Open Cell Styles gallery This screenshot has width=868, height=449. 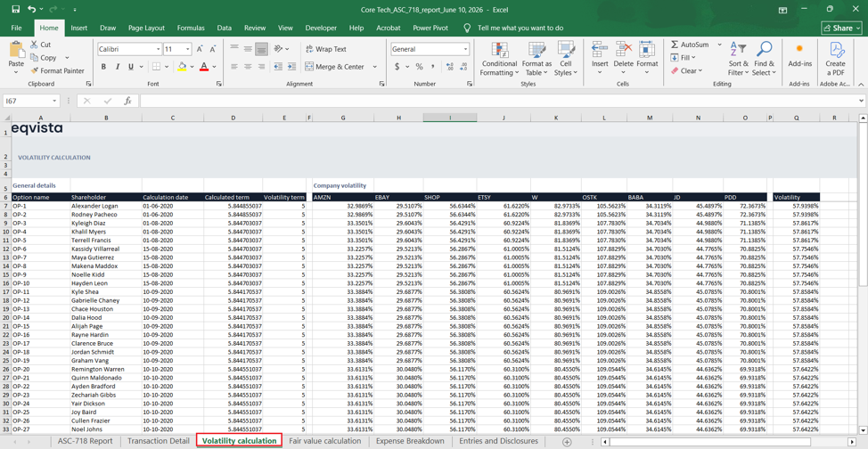click(566, 59)
